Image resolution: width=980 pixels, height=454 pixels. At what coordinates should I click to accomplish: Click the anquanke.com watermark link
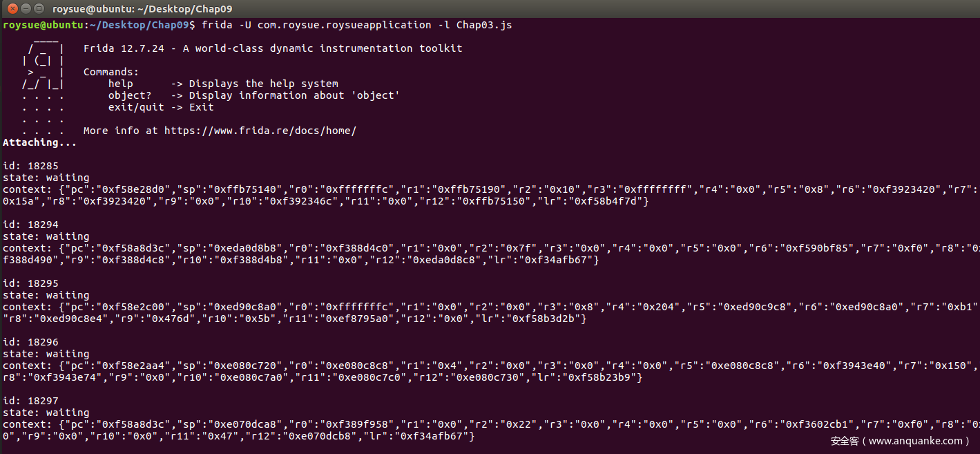tap(900, 441)
